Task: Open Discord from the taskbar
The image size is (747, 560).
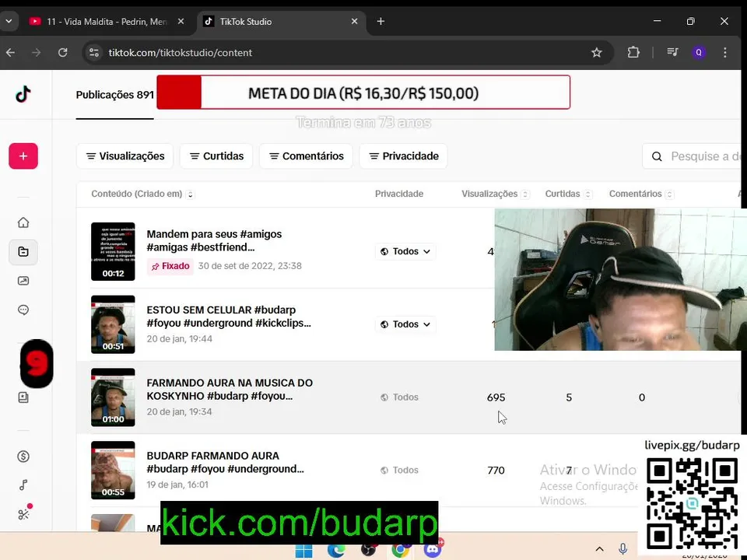Action: pos(433,550)
